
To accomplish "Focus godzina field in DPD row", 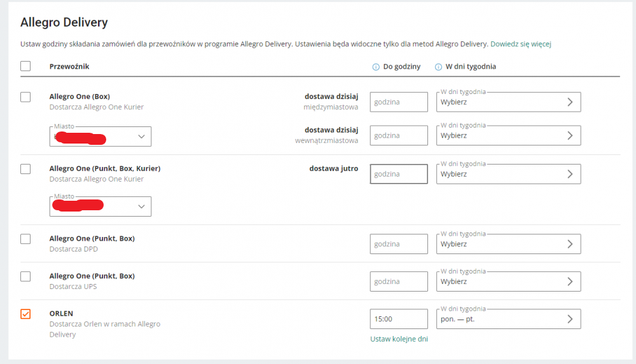I will 399,244.
